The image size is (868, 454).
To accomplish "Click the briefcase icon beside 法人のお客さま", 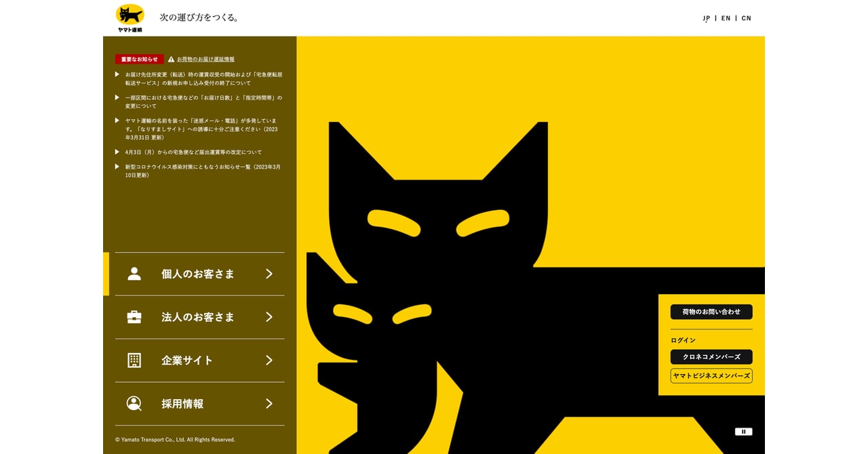I will [134, 317].
